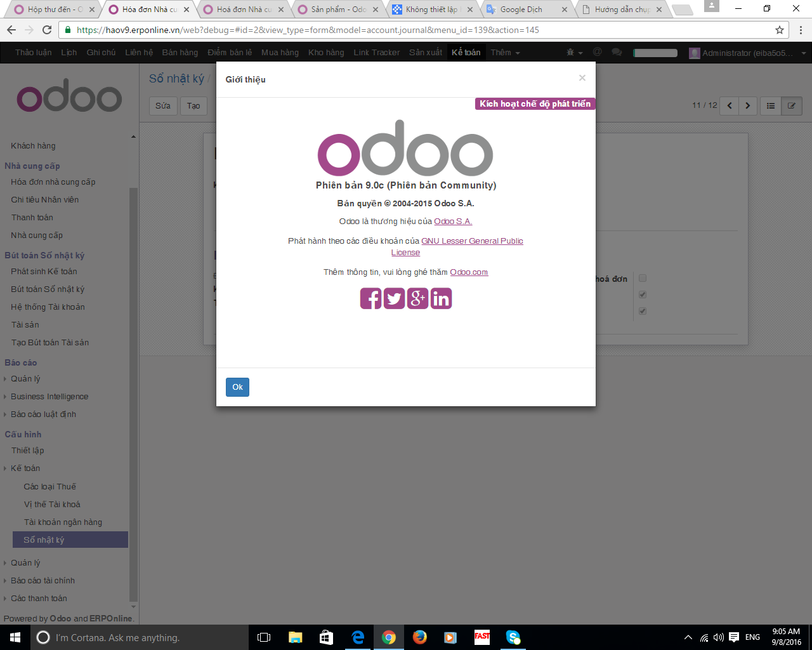This screenshot has width=812, height=650.
Task: Select Sổ nhật ký sidebar item
Action: pyautogui.click(x=70, y=540)
